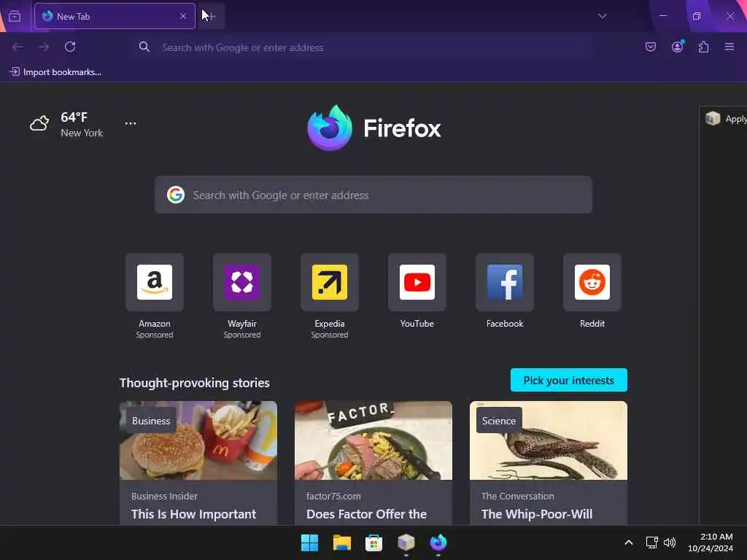Open the clock and calendar at 2:10 AM
The image size is (747, 560).
coord(711,542)
